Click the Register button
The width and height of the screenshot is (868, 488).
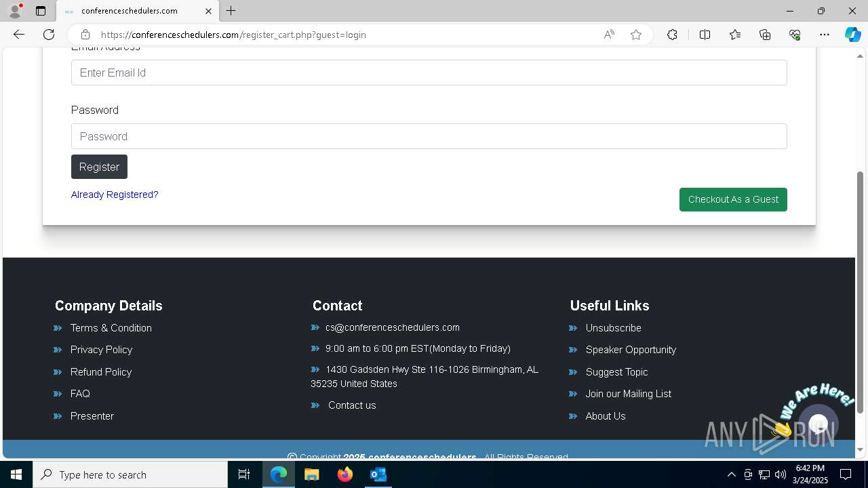[x=99, y=167]
